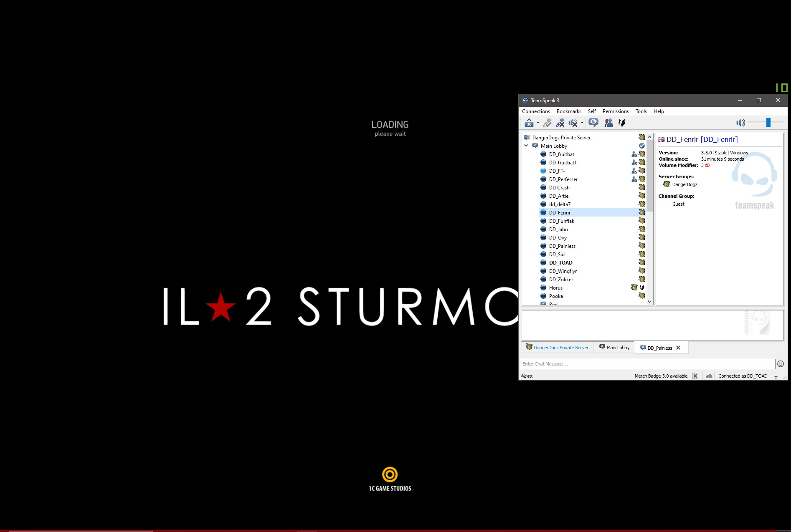Toggle the Subscribe to All Channels icon
The width and height of the screenshot is (791, 532).
tap(593, 123)
